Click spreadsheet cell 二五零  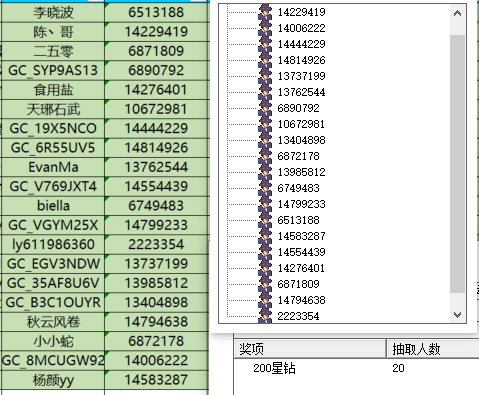53,51
